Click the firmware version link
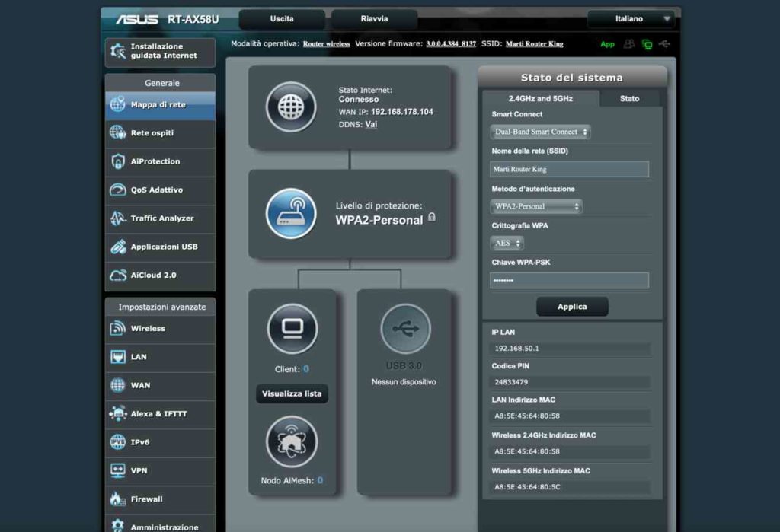Viewport: 780px width, 532px height. point(451,44)
